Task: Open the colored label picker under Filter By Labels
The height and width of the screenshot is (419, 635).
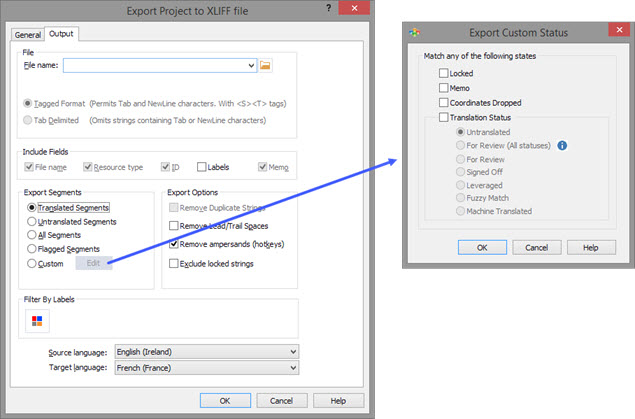Action: pyautogui.click(x=37, y=321)
